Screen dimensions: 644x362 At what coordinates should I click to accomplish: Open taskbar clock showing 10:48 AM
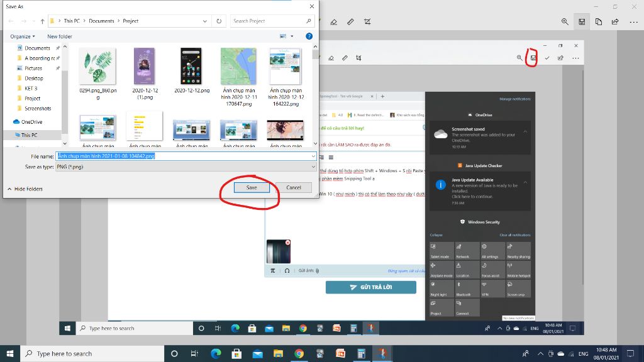(606, 353)
